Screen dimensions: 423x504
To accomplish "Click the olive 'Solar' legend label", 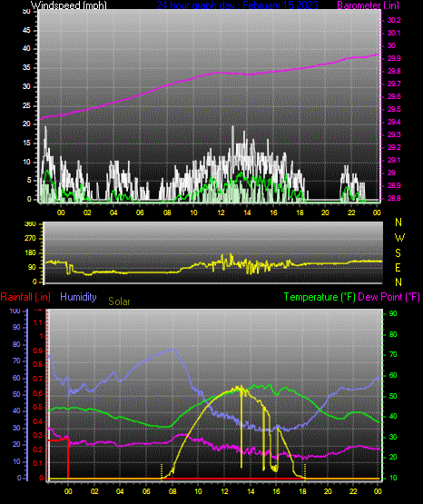I will 119,301.
